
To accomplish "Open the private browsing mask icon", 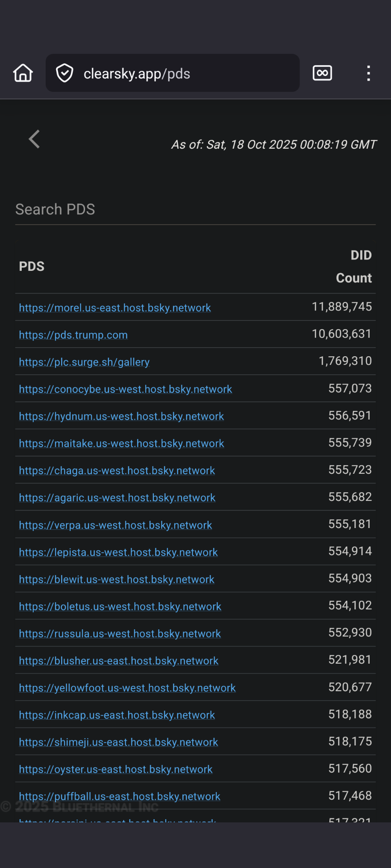I will (322, 73).
